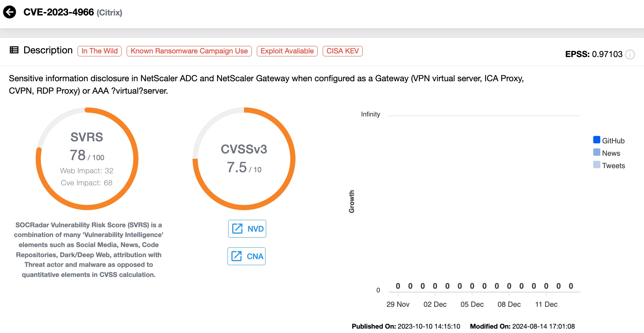Image resolution: width=644 pixels, height=333 pixels.
Task: Open the NVD external link
Action: (247, 229)
